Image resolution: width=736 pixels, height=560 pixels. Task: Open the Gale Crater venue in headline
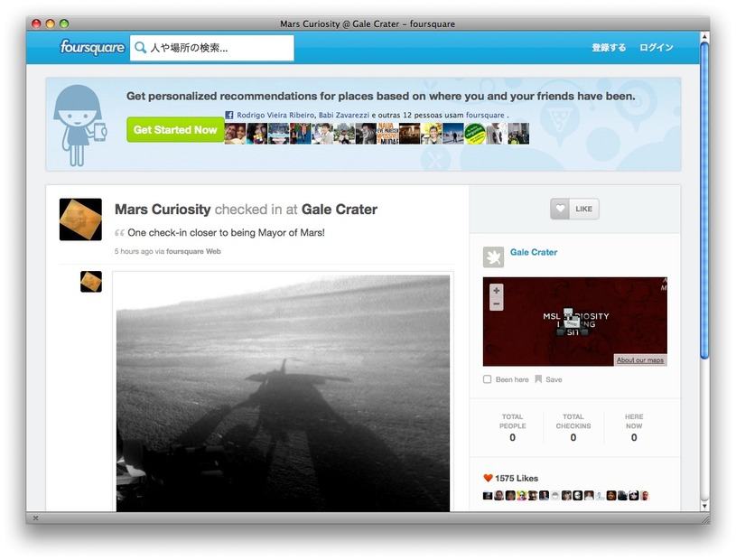pyautogui.click(x=340, y=210)
